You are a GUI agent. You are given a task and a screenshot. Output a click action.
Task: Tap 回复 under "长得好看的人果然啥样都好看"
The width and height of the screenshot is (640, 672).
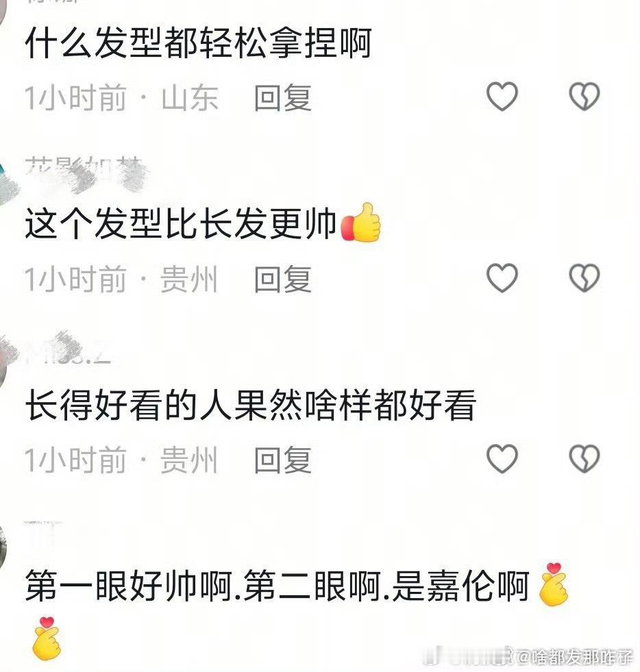[282, 460]
